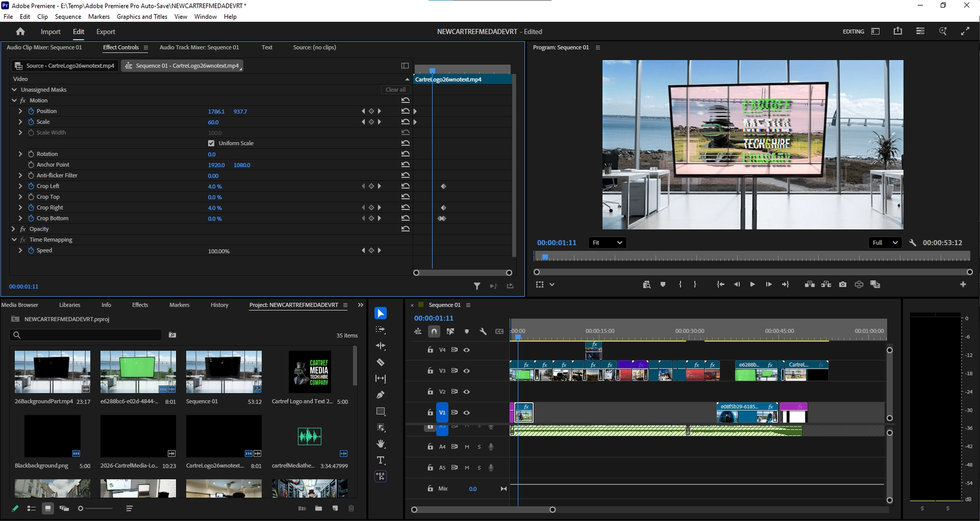The image size is (980, 521).
Task: Select the Rectangle tool
Action: (x=381, y=411)
